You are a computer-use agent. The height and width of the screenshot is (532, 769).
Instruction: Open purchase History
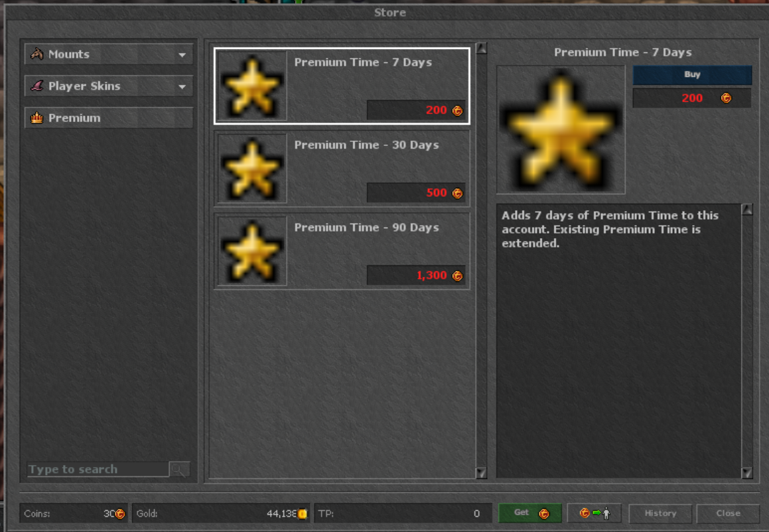(x=660, y=513)
